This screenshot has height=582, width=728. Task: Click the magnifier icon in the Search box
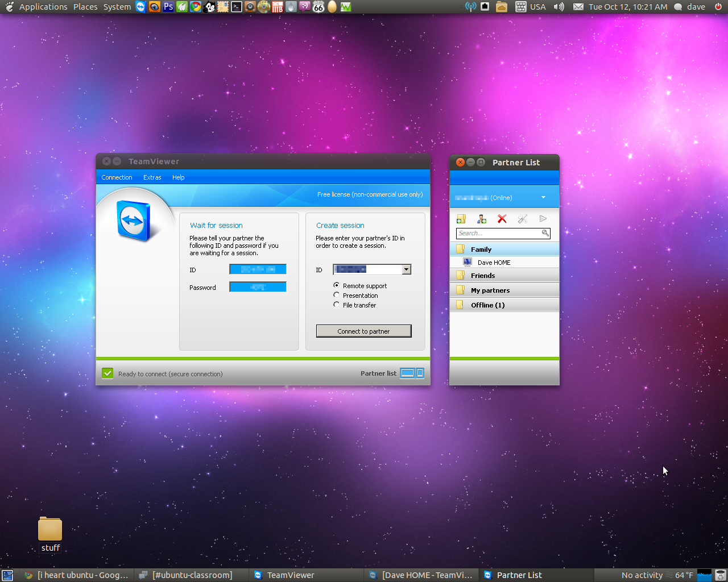(x=545, y=233)
